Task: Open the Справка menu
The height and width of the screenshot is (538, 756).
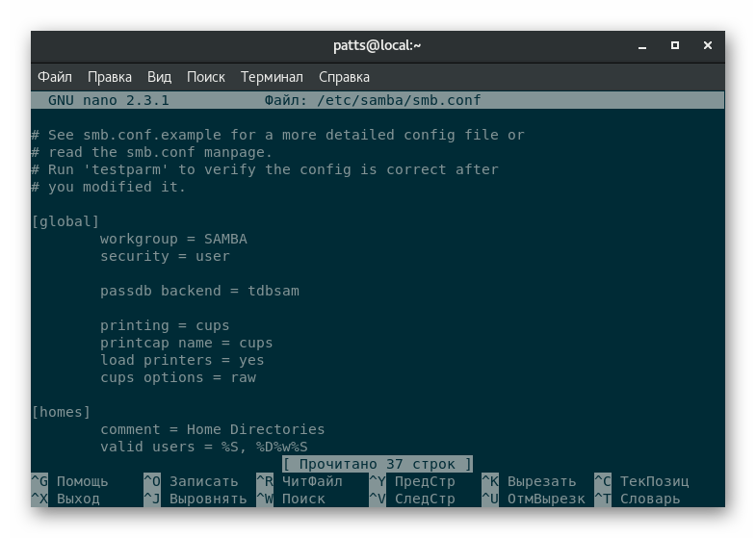Action: (x=344, y=77)
